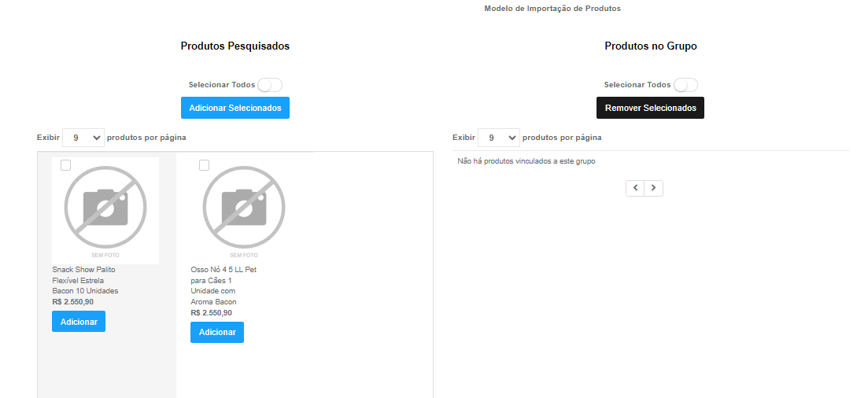
Task: Click the Osso Nó 4 5 LL Pet name
Action: 223,286
